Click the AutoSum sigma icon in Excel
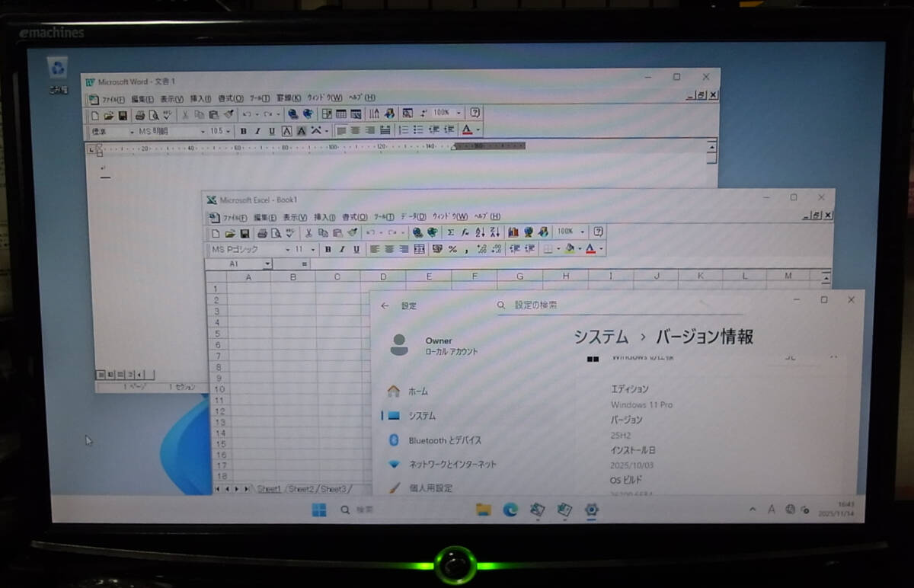Image resolution: width=914 pixels, height=588 pixels. point(450,232)
